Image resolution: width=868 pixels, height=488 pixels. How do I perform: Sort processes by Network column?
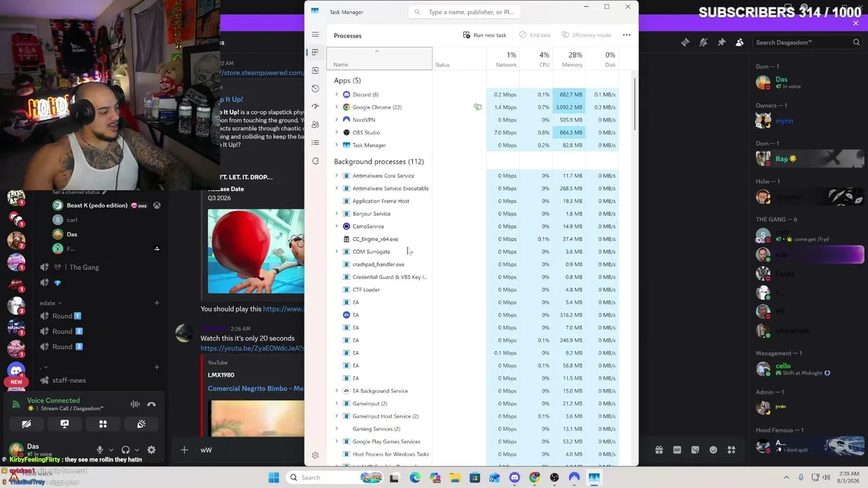click(502, 59)
